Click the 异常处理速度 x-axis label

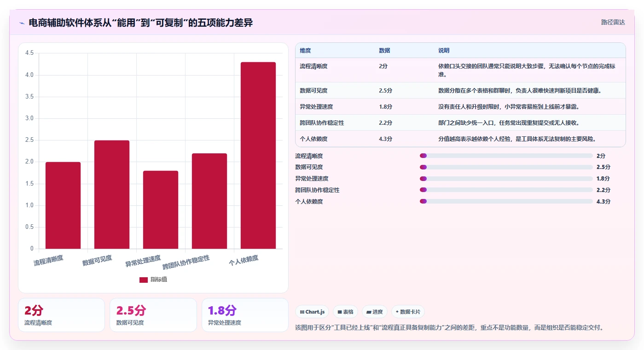[x=143, y=262]
